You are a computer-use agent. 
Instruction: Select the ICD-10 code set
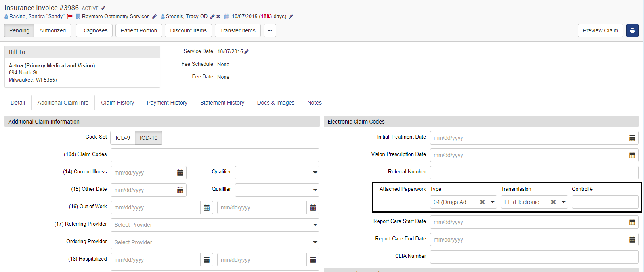149,138
